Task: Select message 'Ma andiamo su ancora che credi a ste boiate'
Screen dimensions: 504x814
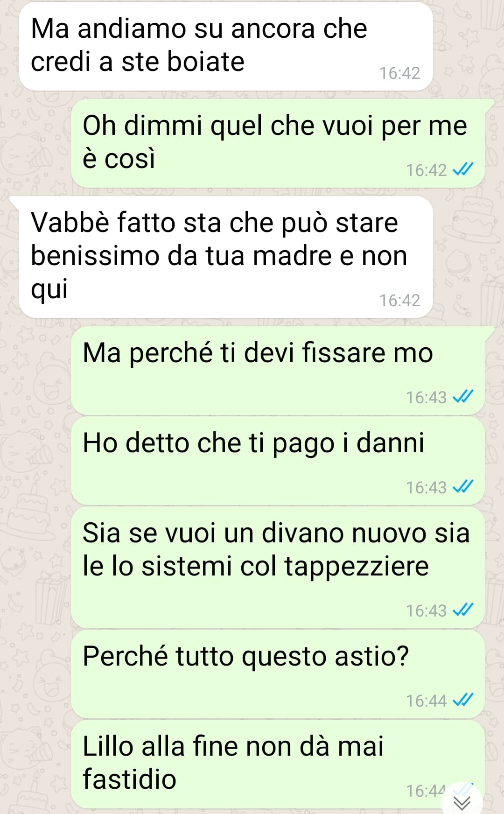Action: [226, 47]
